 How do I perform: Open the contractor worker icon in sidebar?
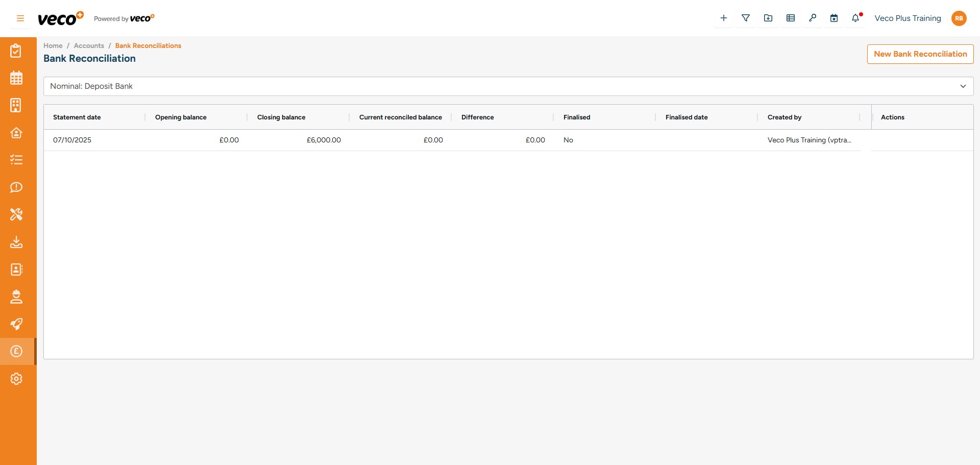[x=16, y=297]
